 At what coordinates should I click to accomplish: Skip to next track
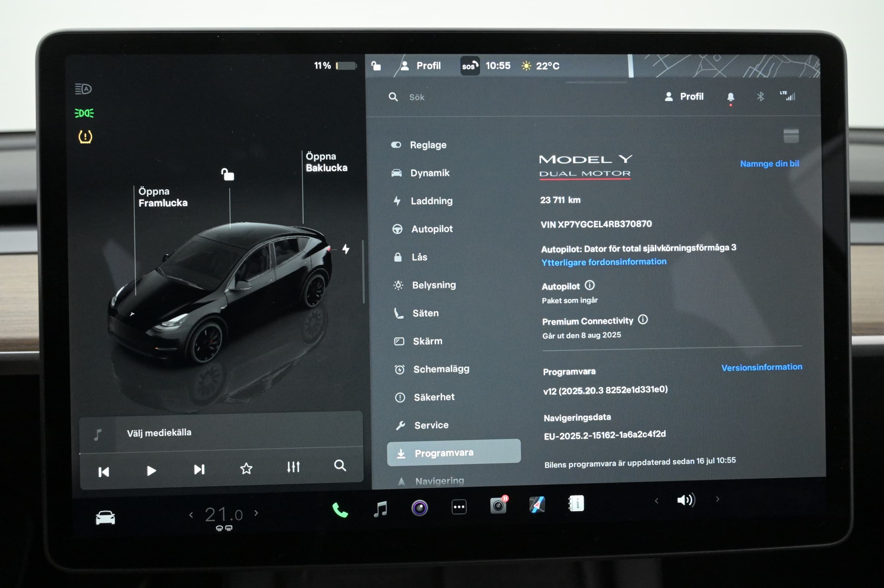[x=199, y=470]
